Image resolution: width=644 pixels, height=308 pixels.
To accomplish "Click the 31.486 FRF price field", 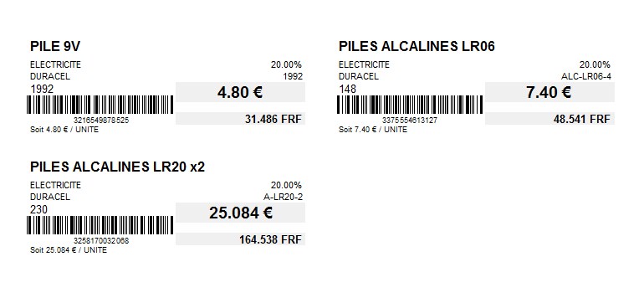I will [x=240, y=119].
